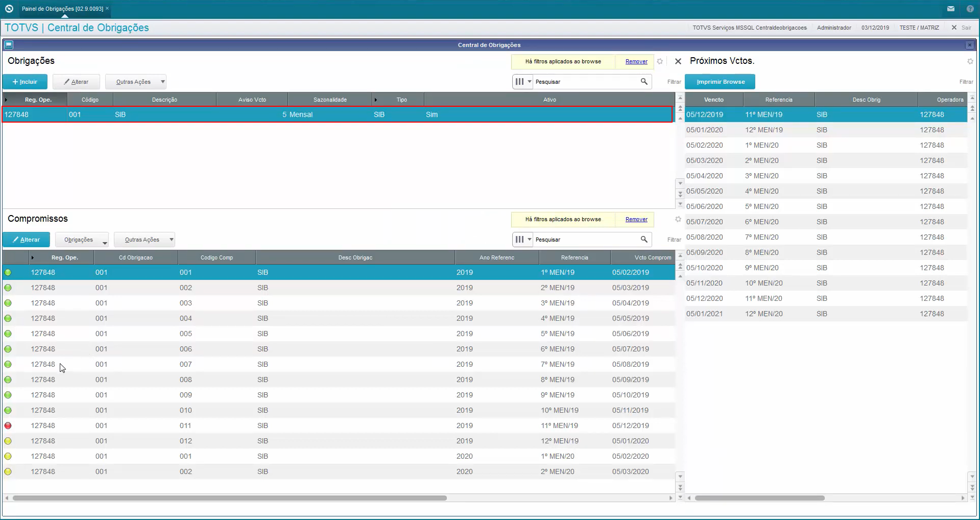980x520 pixels.
Task: Expand Outras Ações dropdown in Obrigações
Action: click(x=163, y=82)
